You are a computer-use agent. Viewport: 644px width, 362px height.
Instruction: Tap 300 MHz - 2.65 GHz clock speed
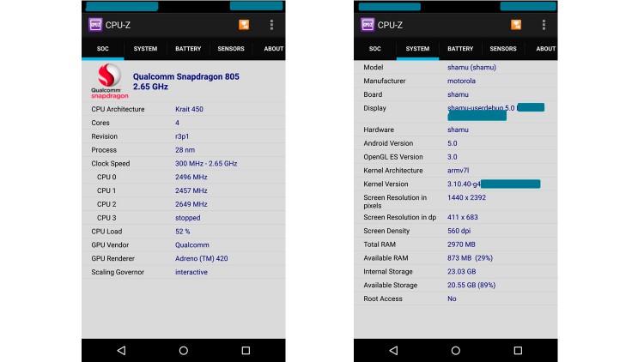pyautogui.click(x=206, y=163)
